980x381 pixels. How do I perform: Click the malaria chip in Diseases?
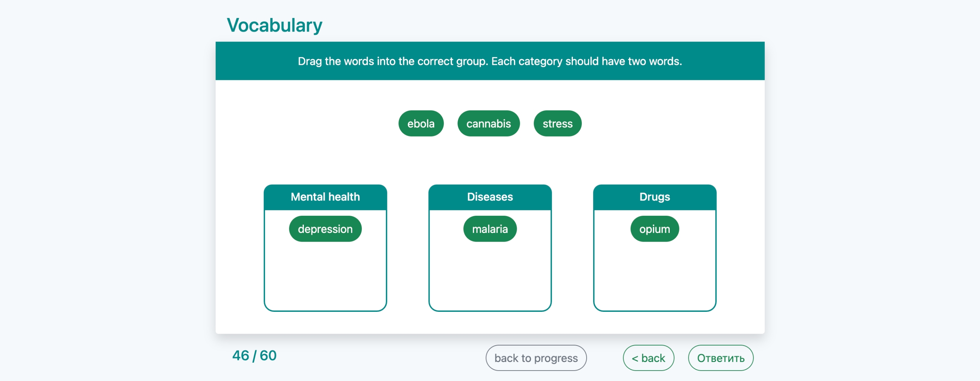(489, 229)
